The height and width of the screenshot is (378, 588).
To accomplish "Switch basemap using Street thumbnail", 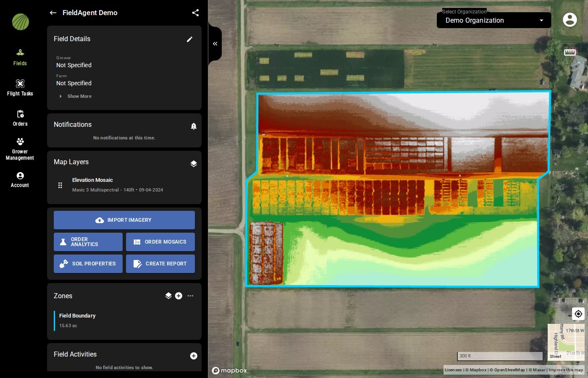I will (566, 342).
